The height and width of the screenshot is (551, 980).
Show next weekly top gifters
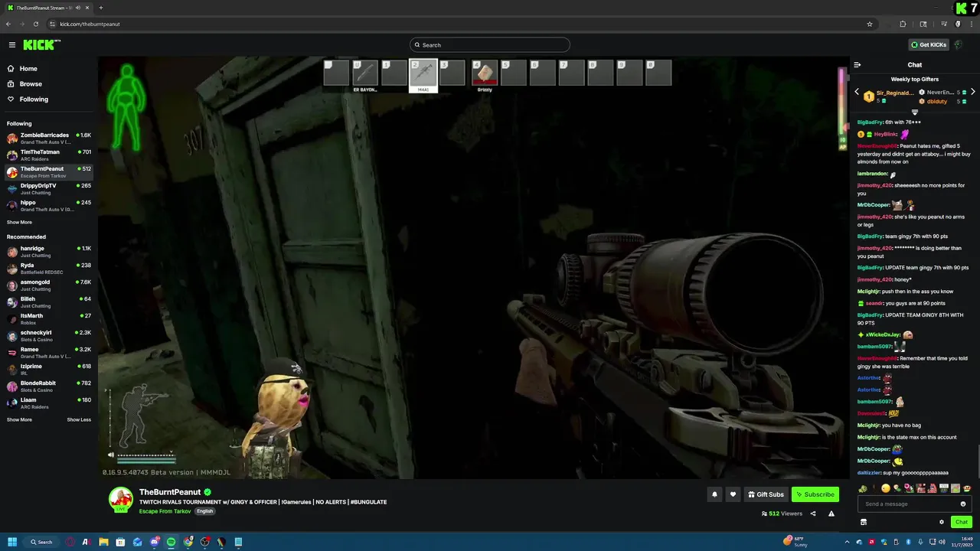pyautogui.click(x=972, y=92)
